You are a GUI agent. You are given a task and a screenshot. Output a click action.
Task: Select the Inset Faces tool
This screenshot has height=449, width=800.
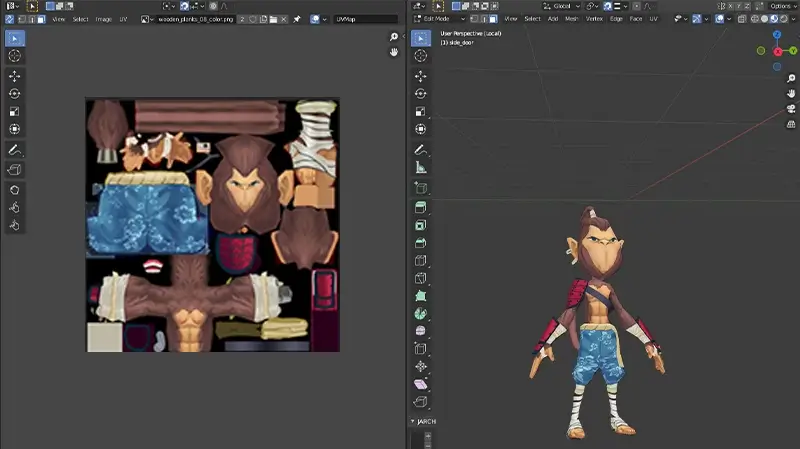tap(420, 225)
